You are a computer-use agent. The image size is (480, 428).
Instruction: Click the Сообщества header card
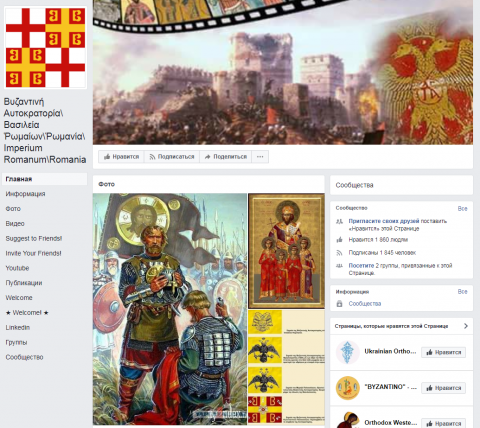[x=401, y=185]
